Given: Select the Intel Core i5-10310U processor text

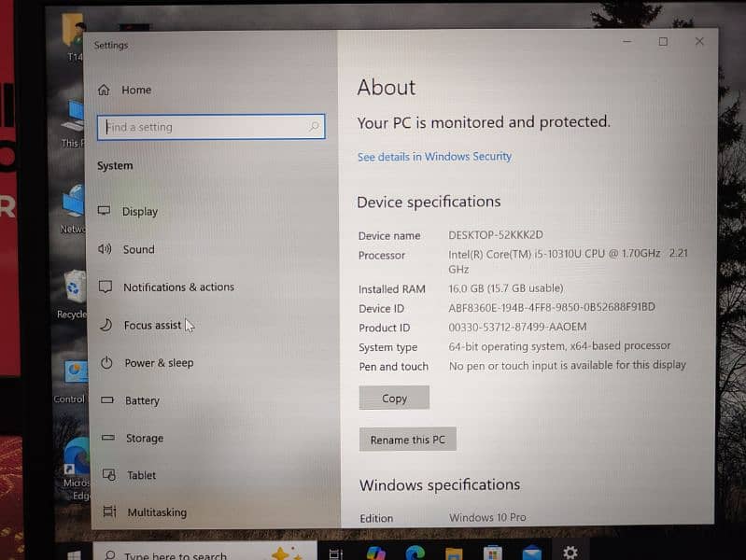Looking at the screenshot, I should 568,260.
